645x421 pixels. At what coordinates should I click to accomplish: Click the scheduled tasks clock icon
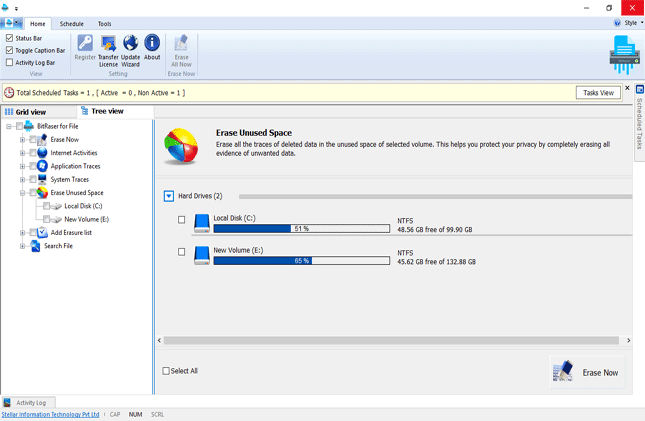(x=9, y=93)
